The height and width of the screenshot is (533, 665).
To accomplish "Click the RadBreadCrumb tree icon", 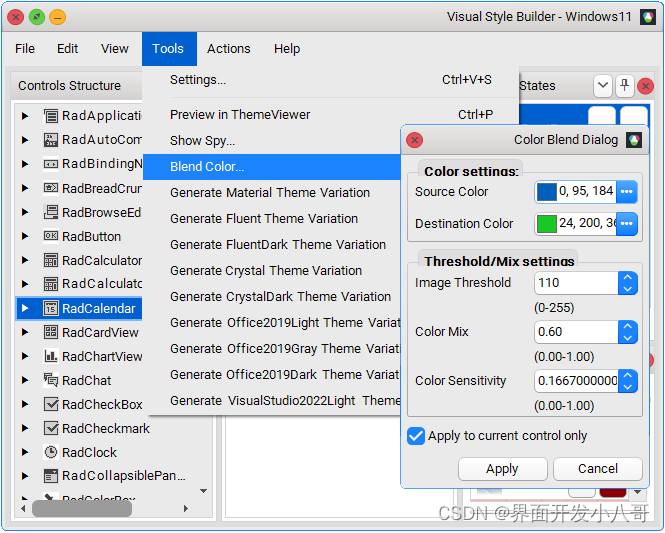I will pyautogui.click(x=51, y=188).
